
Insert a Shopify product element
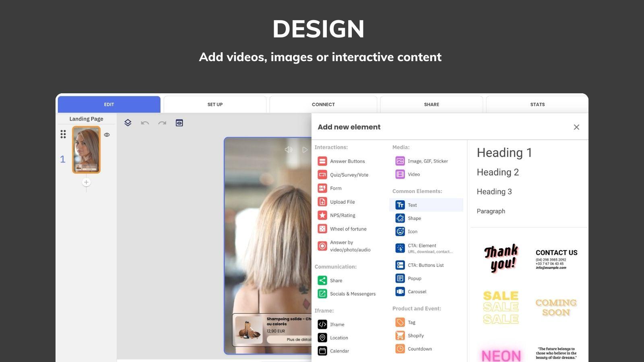[415, 335]
